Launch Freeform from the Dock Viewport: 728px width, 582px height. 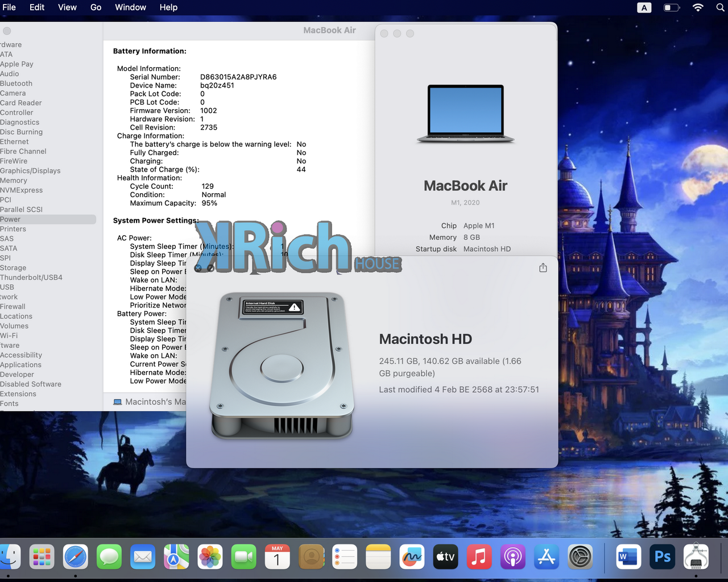point(412,557)
